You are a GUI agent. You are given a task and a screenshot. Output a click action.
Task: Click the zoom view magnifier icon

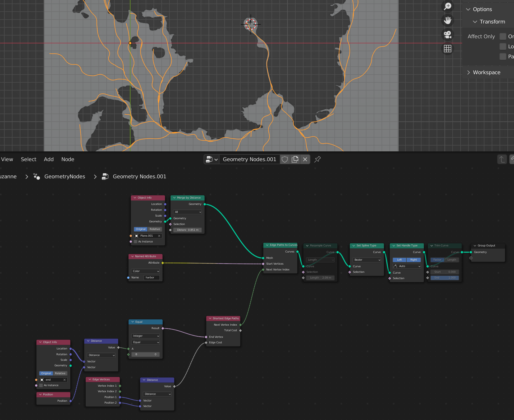[448, 6]
